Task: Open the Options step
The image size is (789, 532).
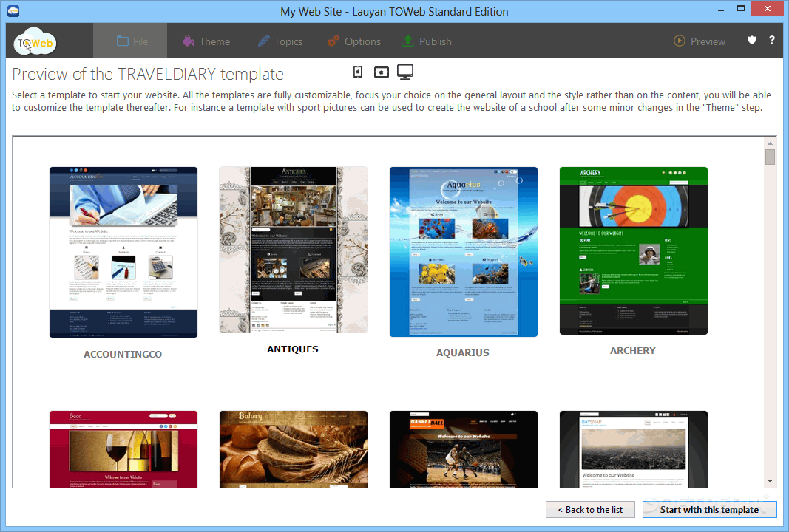Action: point(353,41)
